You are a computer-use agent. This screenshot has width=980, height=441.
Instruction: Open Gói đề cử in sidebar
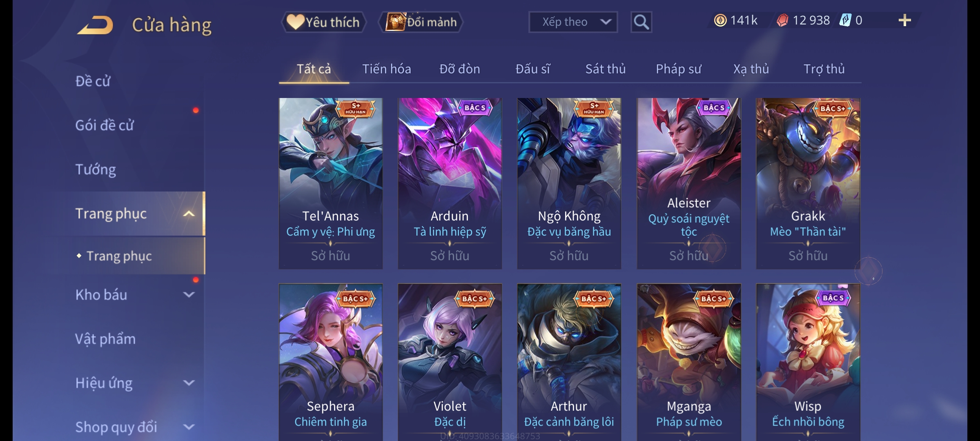coord(105,125)
